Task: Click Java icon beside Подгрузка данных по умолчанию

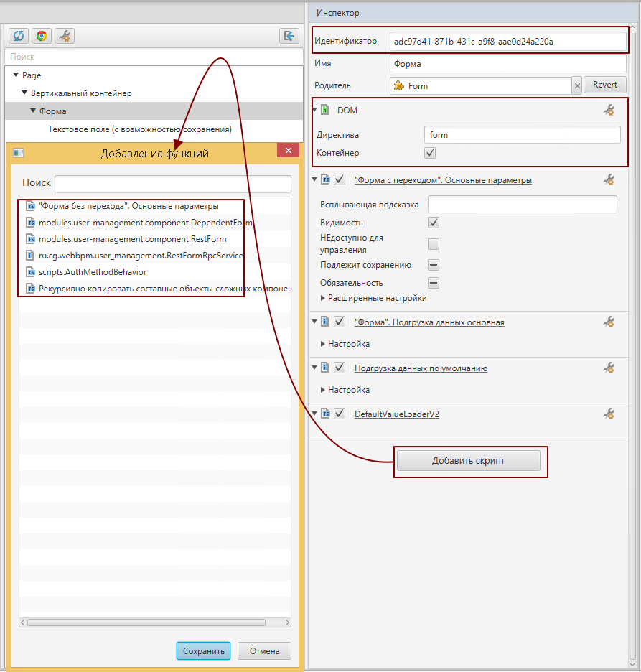Action: (325, 368)
